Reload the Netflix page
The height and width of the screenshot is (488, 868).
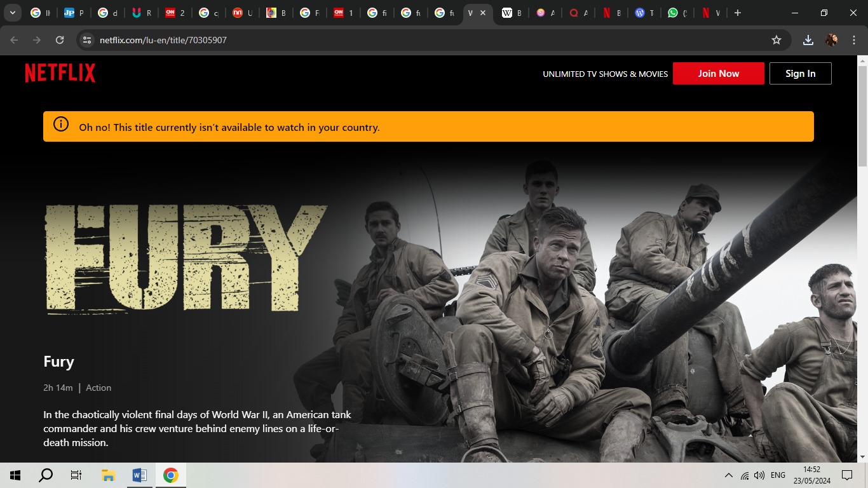click(60, 40)
